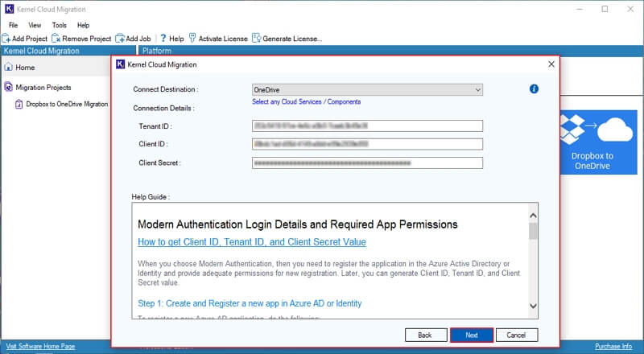Click the Help Guide label
The image size is (644, 354).
151,197
